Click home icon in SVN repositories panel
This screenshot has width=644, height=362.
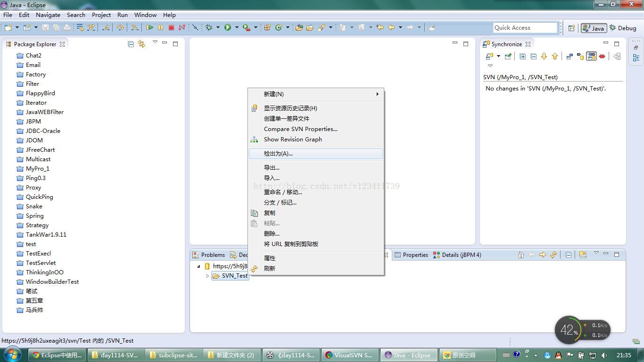pyautogui.click(x=521, y=255)
